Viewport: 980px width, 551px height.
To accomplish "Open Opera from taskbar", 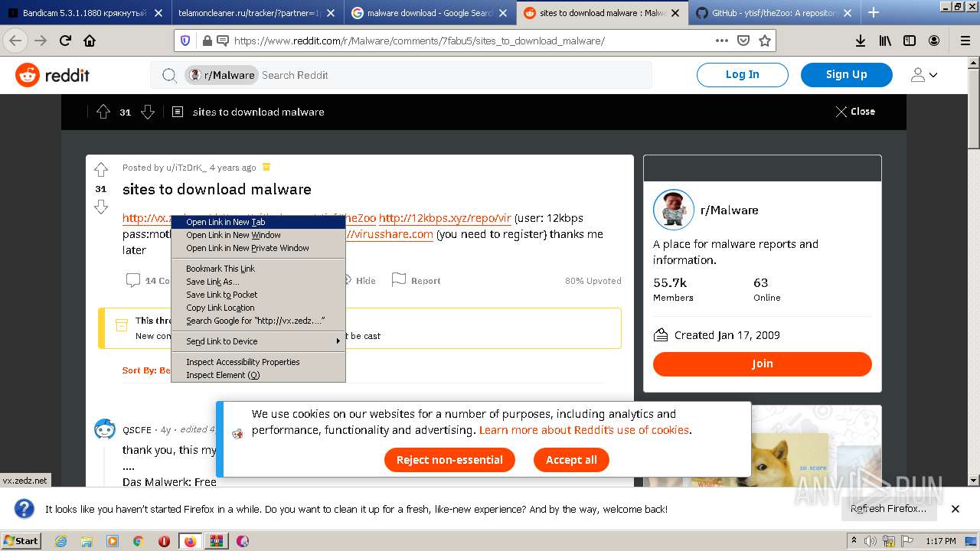I will tap(164, 541).
